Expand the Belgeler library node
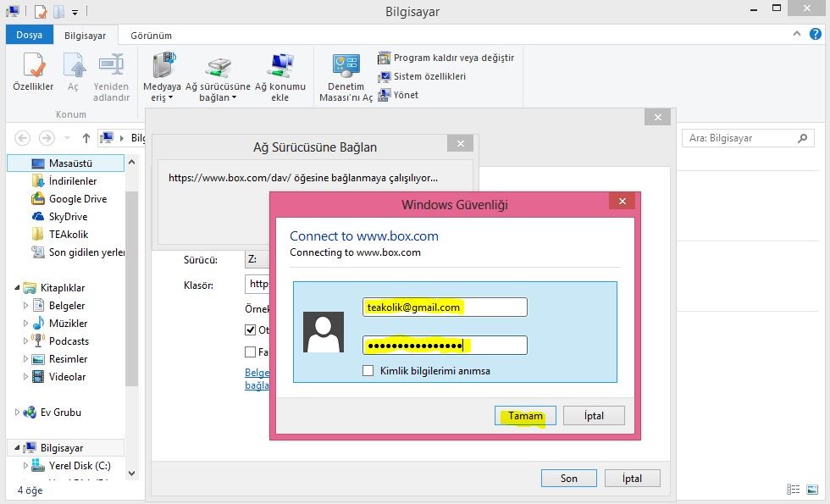This screenshot has width=830, height=504. tap(25, 306)
